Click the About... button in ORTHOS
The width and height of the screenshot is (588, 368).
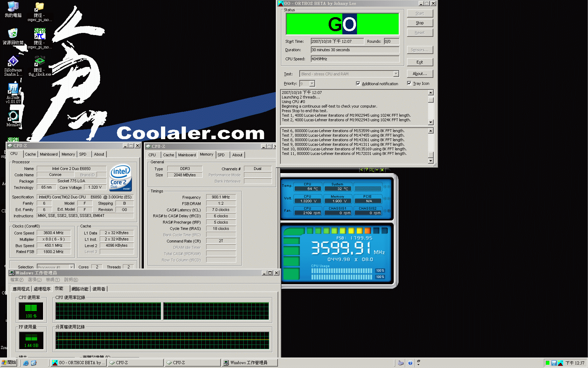point(420,74)
